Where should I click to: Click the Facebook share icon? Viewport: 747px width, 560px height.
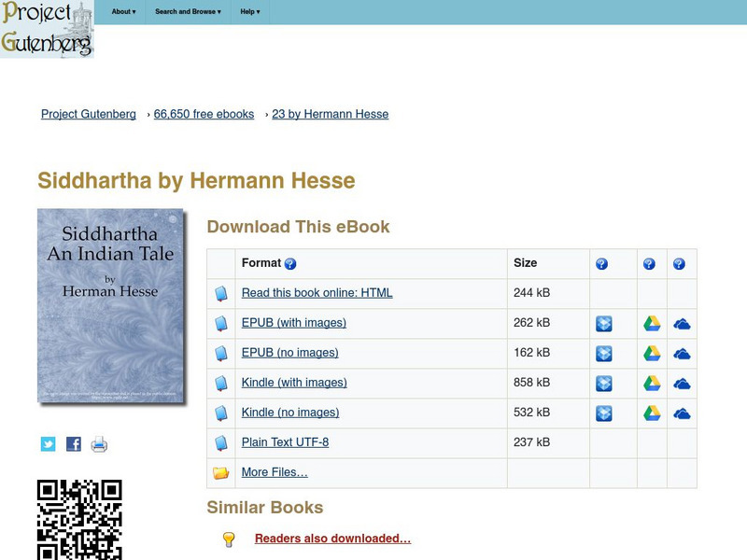coord(74,444)
